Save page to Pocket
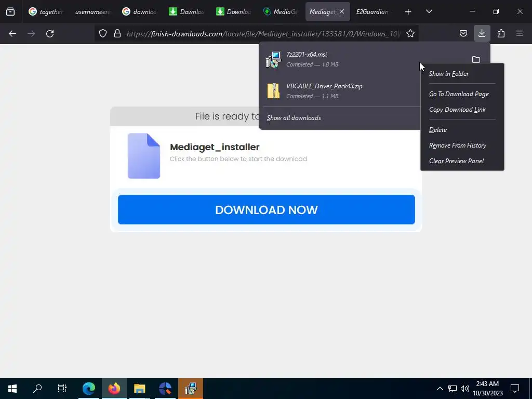 [463, 33]
